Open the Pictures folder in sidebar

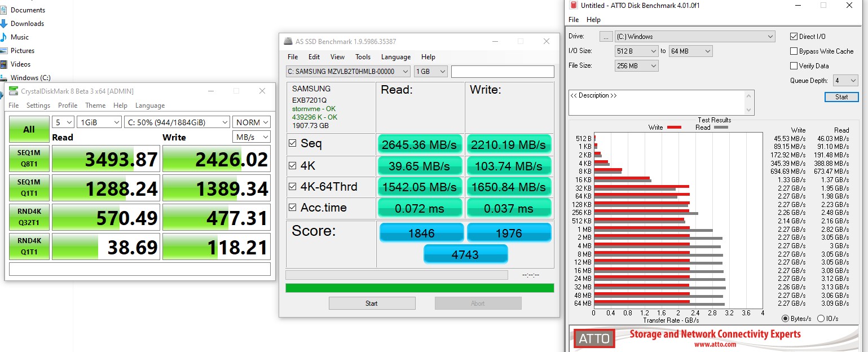pyautogui.click(x=21, y=51)
